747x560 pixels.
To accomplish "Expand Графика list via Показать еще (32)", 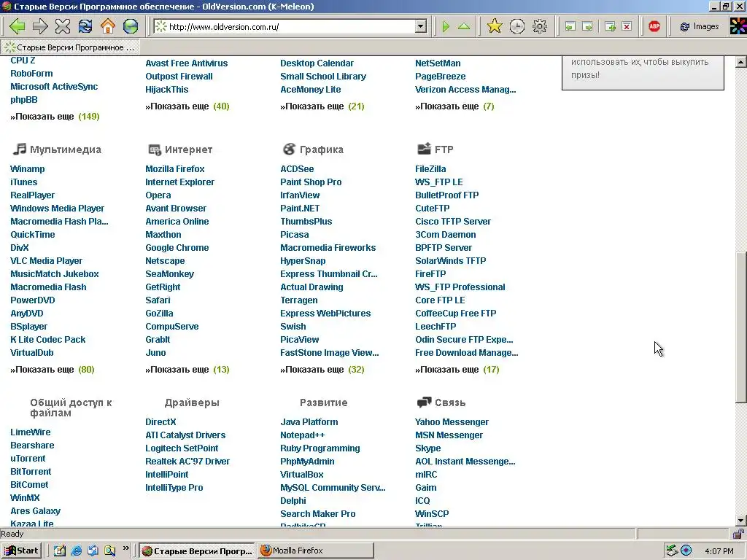I will [322, 370].
